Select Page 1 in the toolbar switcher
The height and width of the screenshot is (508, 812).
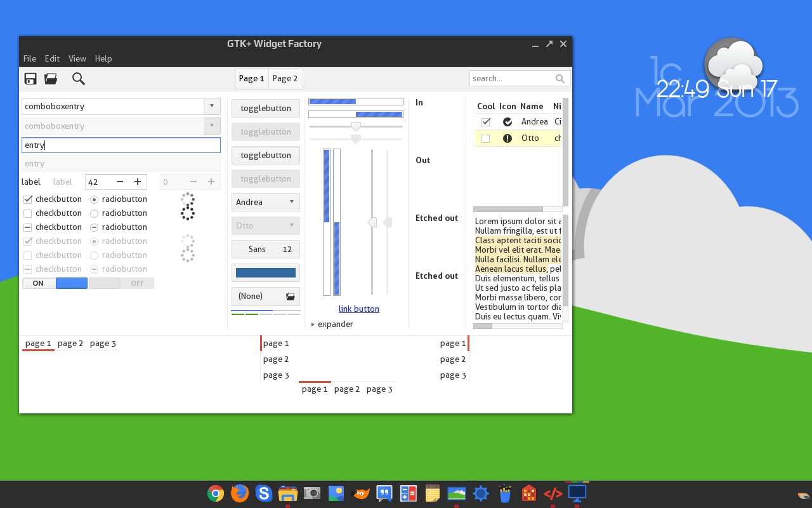click(x=252, y=79)
